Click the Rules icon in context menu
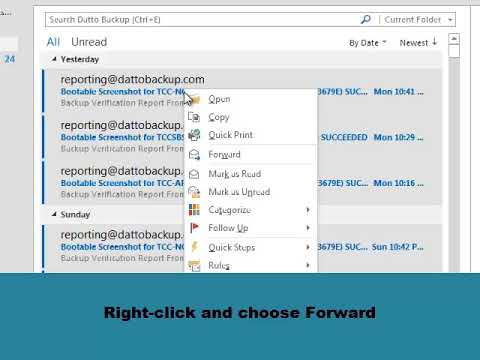The height and width of the screenshot is (360, 480). (194, 266)
